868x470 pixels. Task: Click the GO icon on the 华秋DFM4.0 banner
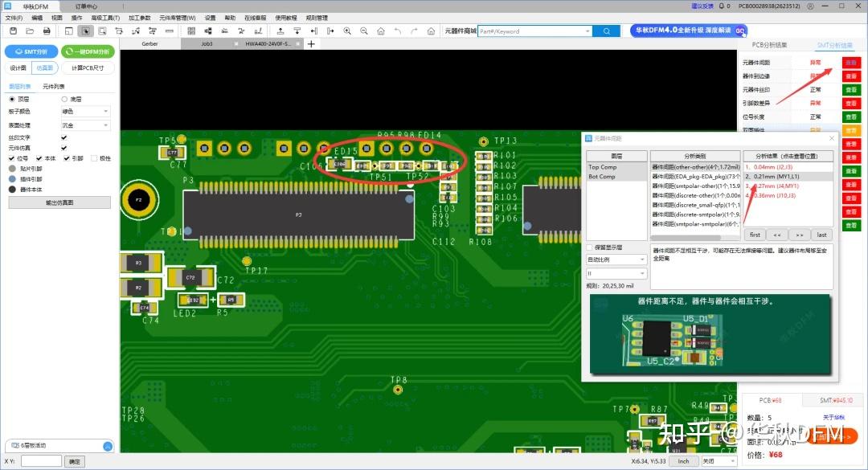[740, 31]
